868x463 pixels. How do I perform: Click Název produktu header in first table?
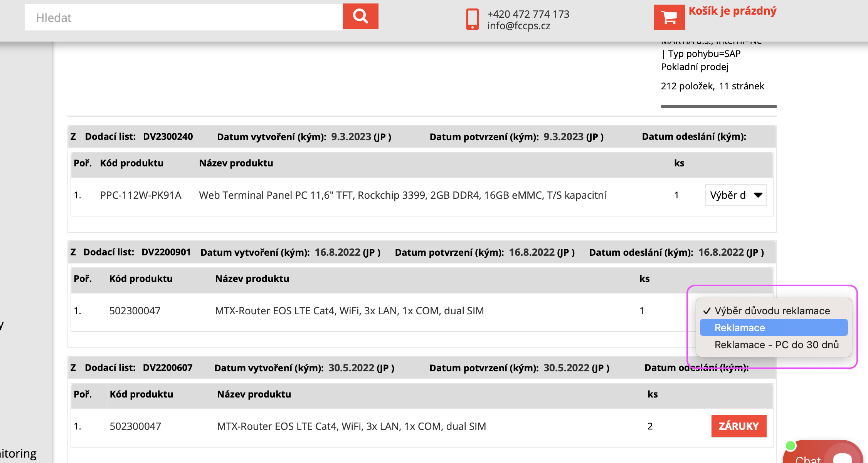coord(236,163)
